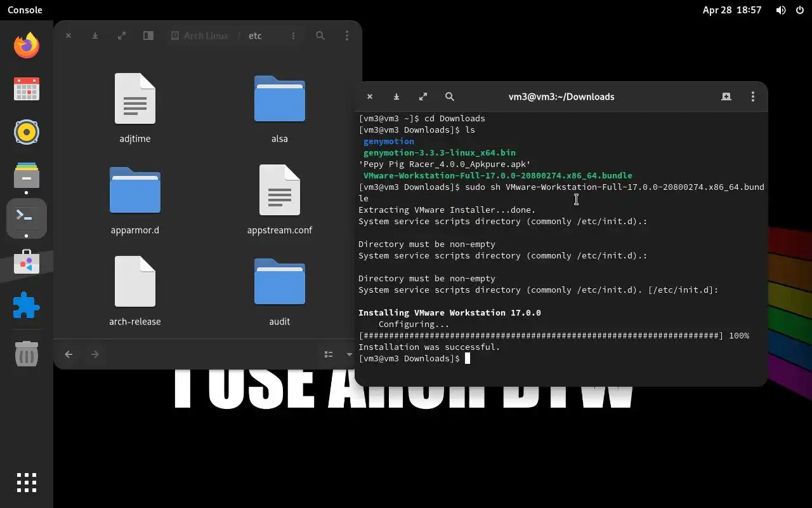Click the genymotion directory listing text
Viewport: 812px width, 508px height.
389,141
